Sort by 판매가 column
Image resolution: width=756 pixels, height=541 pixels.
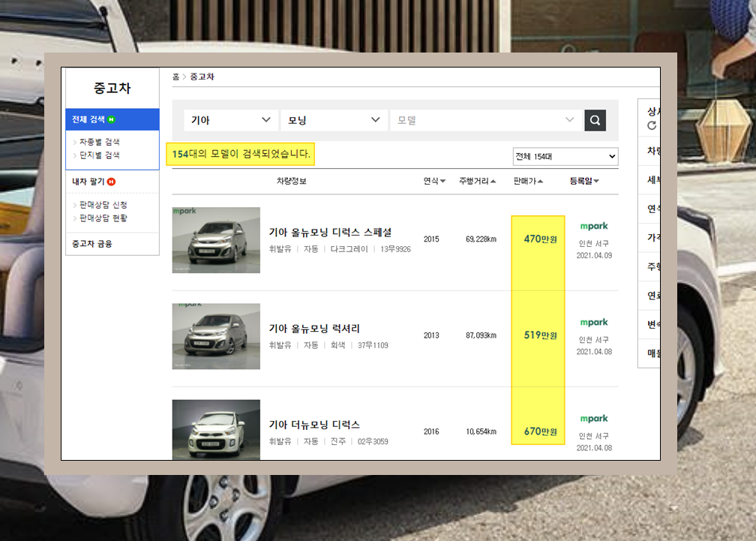[x=528, y=181]
